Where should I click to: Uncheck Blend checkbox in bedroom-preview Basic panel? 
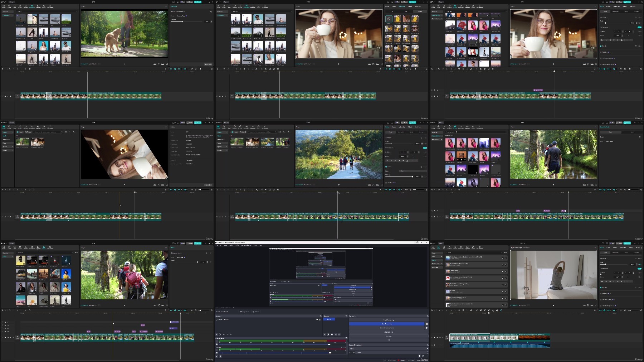(601, 288)
